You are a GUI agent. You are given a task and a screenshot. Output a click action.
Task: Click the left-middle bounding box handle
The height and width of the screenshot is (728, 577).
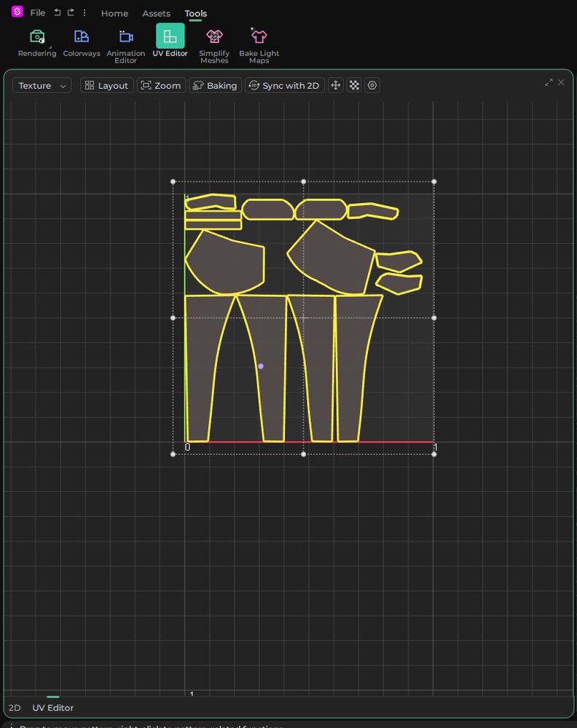click(x=173, y=318)
